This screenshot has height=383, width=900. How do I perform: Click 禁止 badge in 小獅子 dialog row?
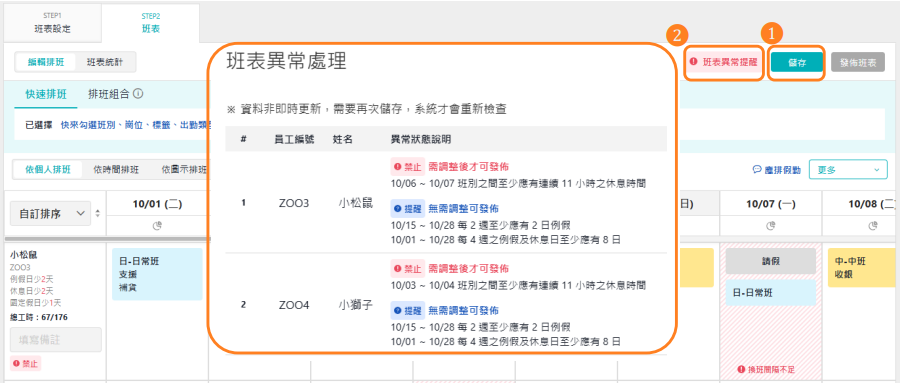(x=408, y=268)
